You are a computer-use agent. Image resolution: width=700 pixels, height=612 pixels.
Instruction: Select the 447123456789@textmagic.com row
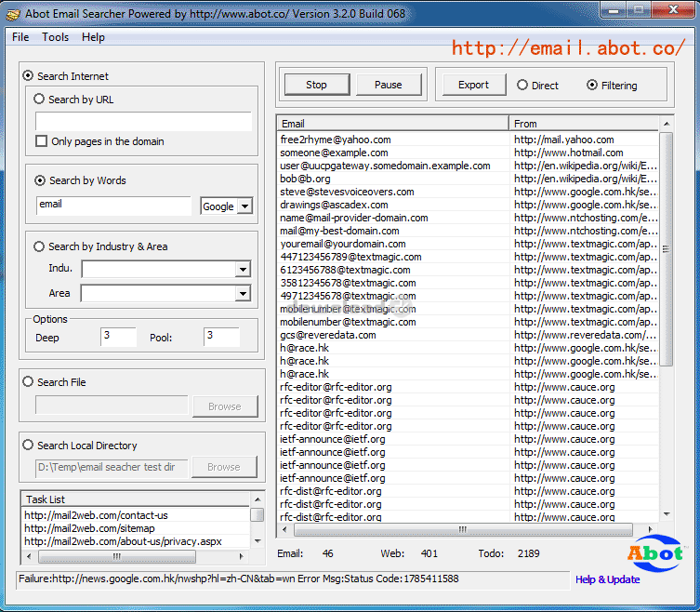click(468, 257)
